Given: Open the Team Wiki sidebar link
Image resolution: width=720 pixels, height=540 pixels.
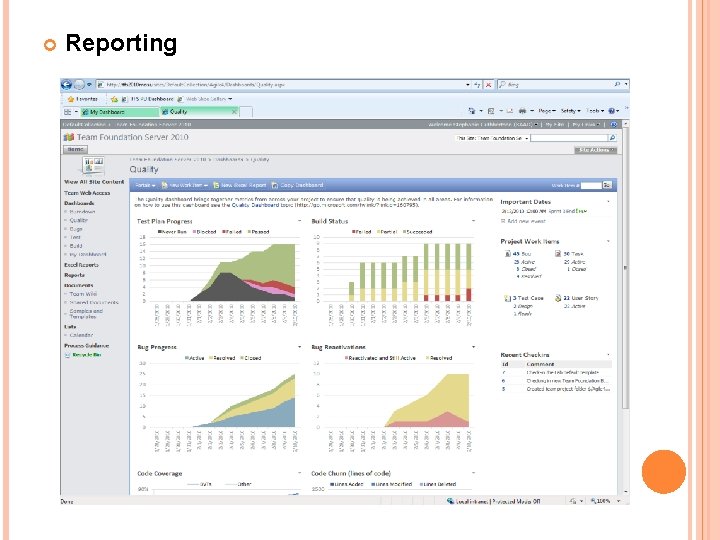Looking at the screenshot, I should (x=83, y=294).
